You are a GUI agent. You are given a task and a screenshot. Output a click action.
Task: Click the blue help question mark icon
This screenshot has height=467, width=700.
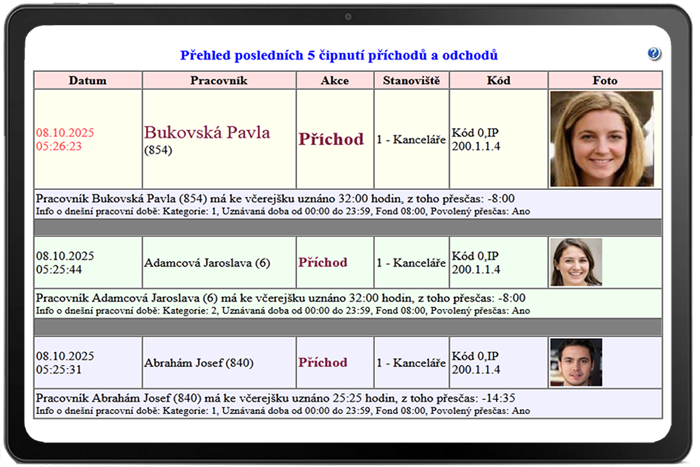(x=654, y=54)
